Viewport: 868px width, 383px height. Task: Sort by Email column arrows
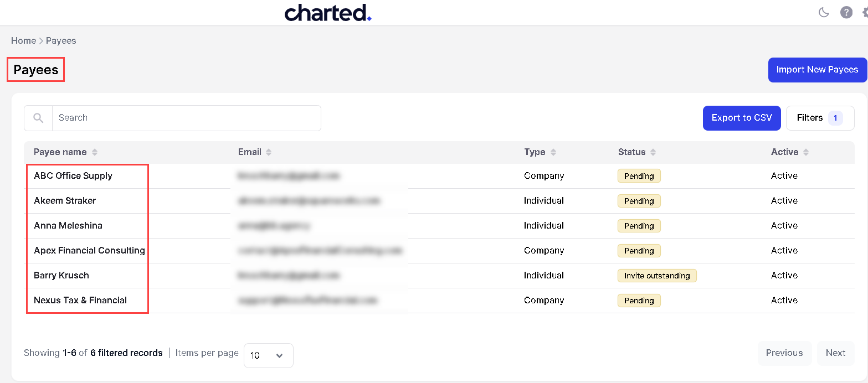coord(269,152)
